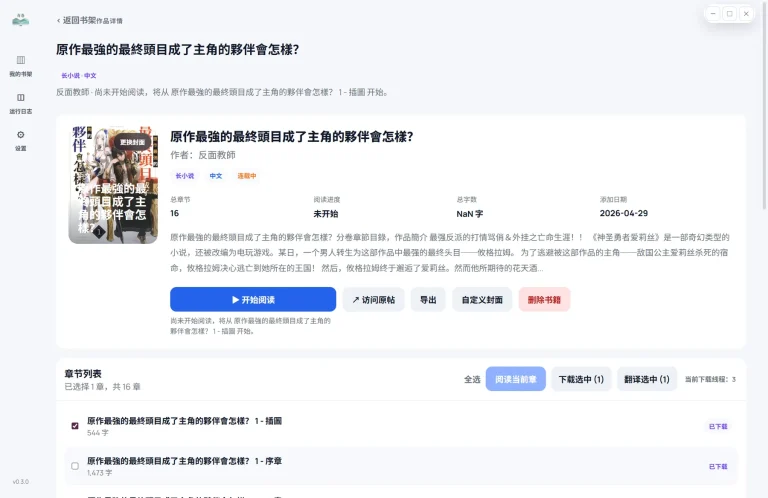Maximize the application window
The width and height of the screenshot is (768, 498).
coord(730,14)
